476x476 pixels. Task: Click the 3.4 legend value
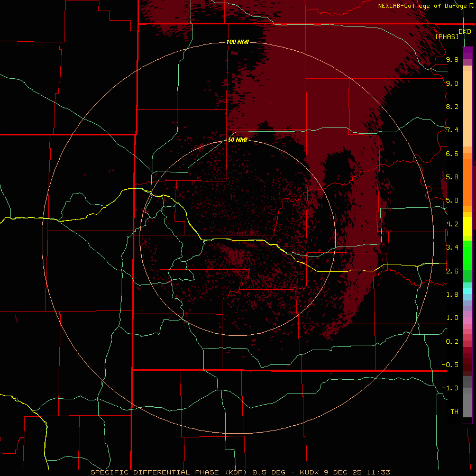(x=452, y=248)
